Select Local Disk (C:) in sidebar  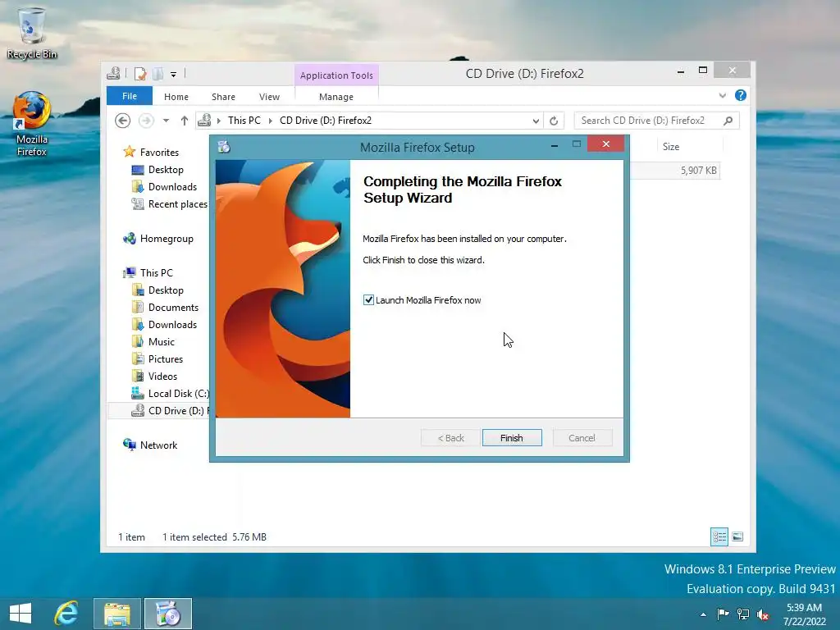[178, 393]
